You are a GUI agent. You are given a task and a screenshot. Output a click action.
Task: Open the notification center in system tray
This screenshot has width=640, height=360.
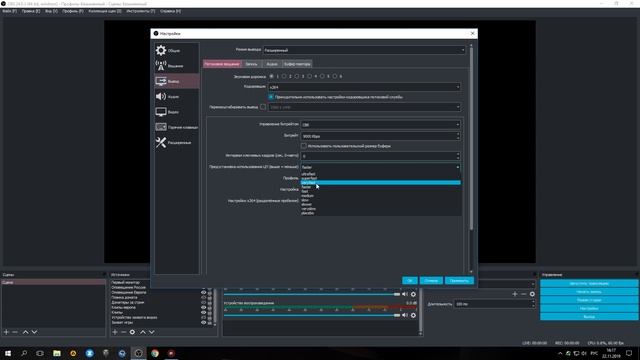[x=629, y=353]
